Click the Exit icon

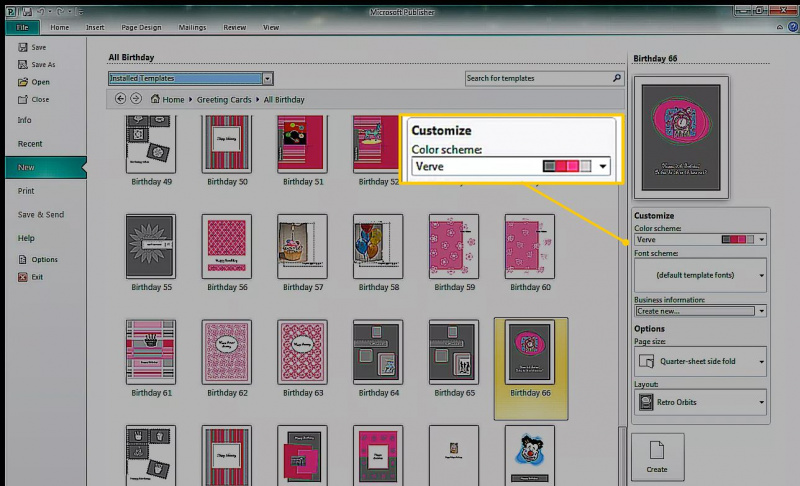click(x=22, y=277)
